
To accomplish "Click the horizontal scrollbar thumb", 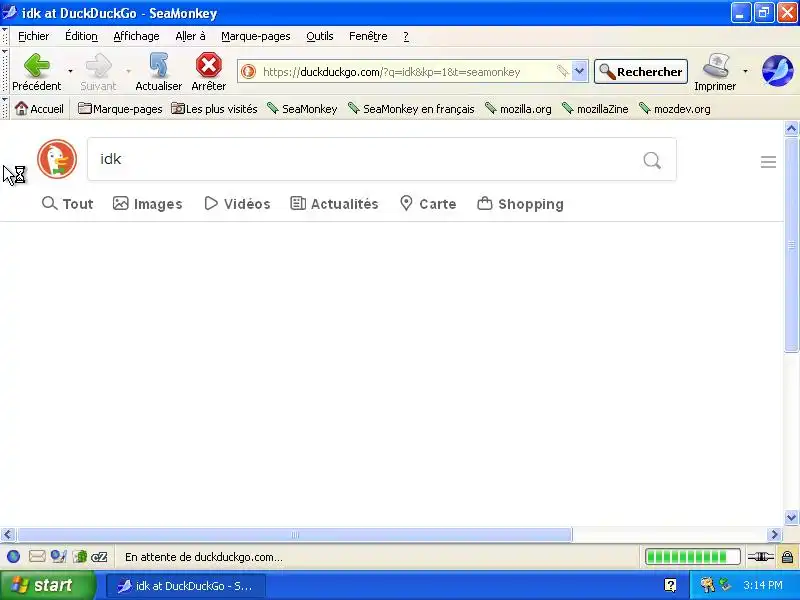I will (x=295, y=535).
